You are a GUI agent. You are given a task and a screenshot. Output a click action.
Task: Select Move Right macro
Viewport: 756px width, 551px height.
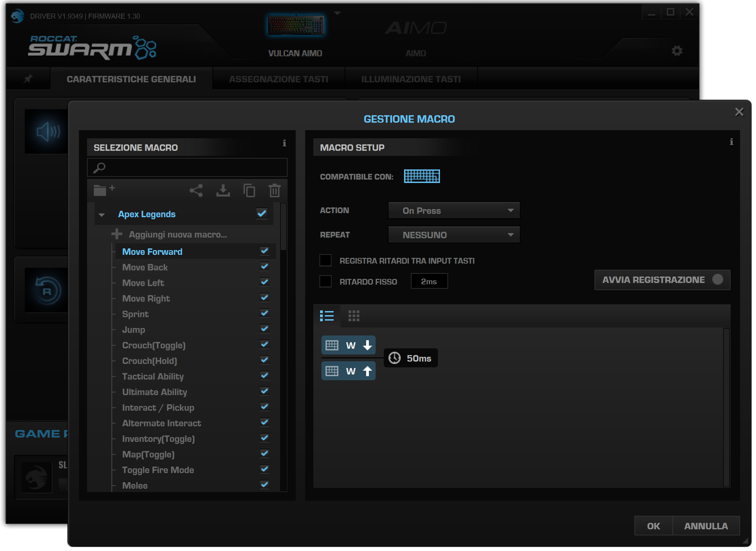(x=146, y=299)
